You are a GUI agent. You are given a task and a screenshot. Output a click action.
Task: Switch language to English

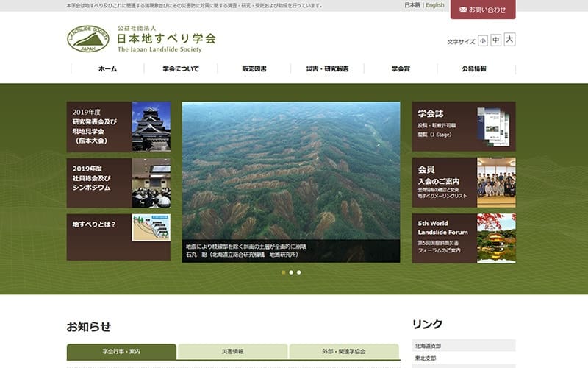(x=435, y=5)
